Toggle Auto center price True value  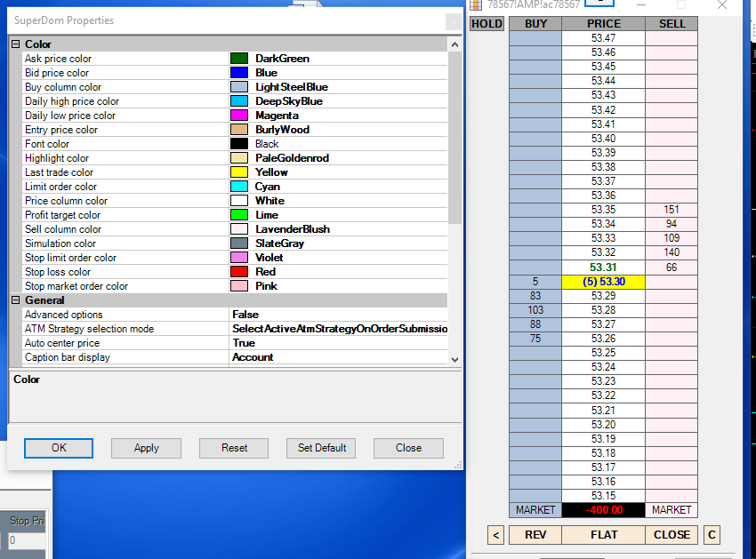[339, 343]
